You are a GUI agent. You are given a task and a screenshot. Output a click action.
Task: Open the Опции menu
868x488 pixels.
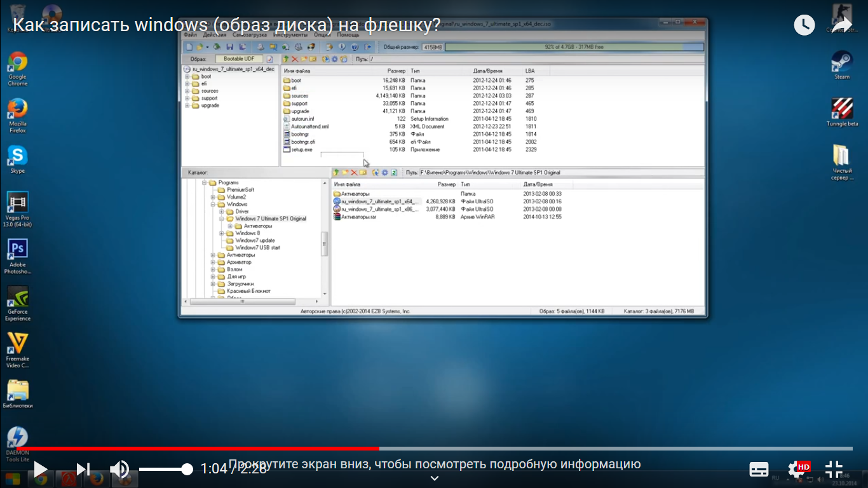click(322, 35)
